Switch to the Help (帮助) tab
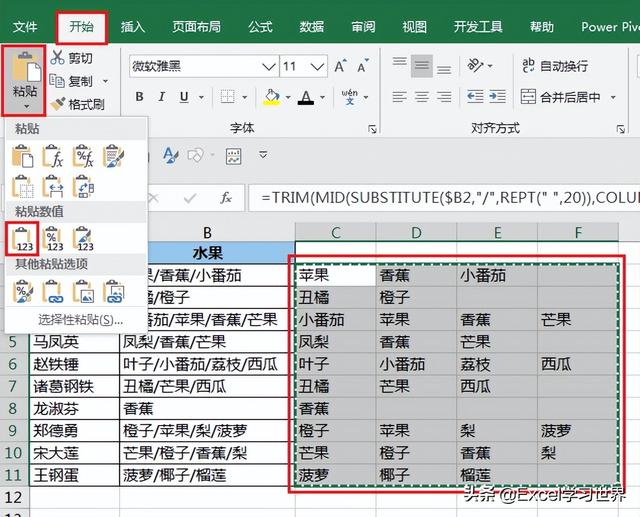Image resolution: width=640 pixels, height=517 pixels. pyautogui.click(x=542, y=27)
